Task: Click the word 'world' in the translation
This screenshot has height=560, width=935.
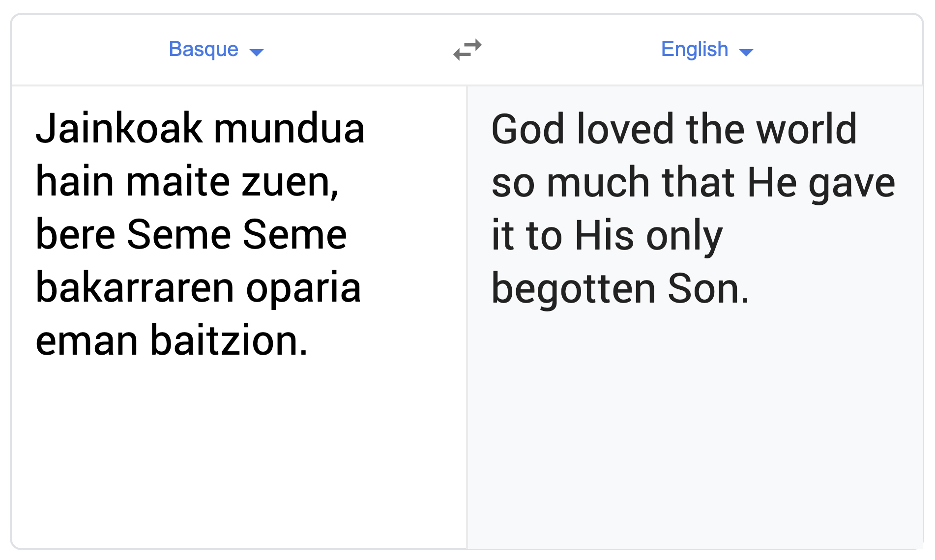Action: (x=806, y=129)
